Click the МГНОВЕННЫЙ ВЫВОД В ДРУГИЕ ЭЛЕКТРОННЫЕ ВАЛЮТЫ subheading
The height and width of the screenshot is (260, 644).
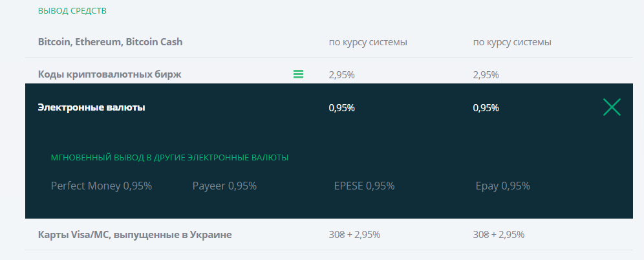click(169, 157)
